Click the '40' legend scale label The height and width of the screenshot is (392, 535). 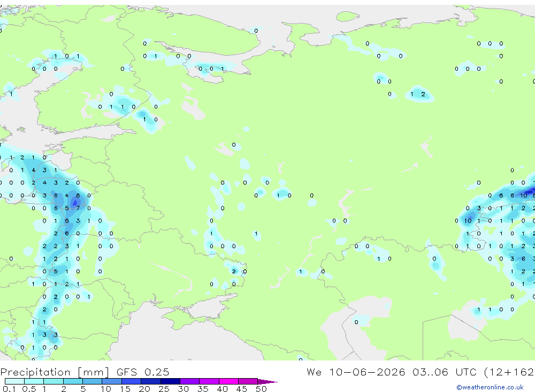coord(222,389)
